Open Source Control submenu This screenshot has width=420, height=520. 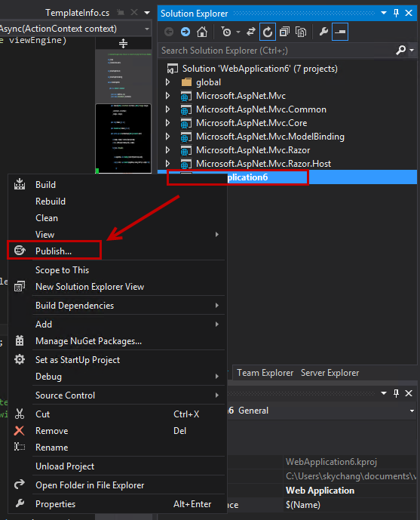pos(118,395)
